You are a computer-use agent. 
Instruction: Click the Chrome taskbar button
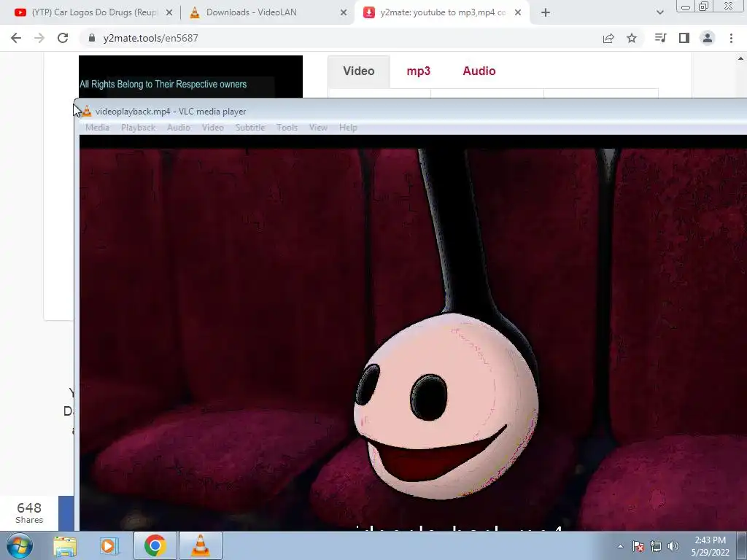[155, 545]
